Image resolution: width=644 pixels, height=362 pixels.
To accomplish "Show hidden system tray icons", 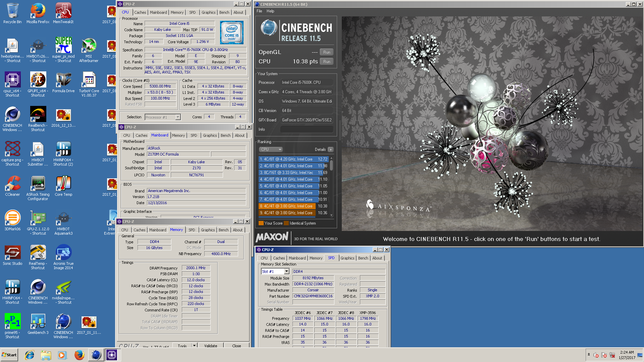I will 589,355.
